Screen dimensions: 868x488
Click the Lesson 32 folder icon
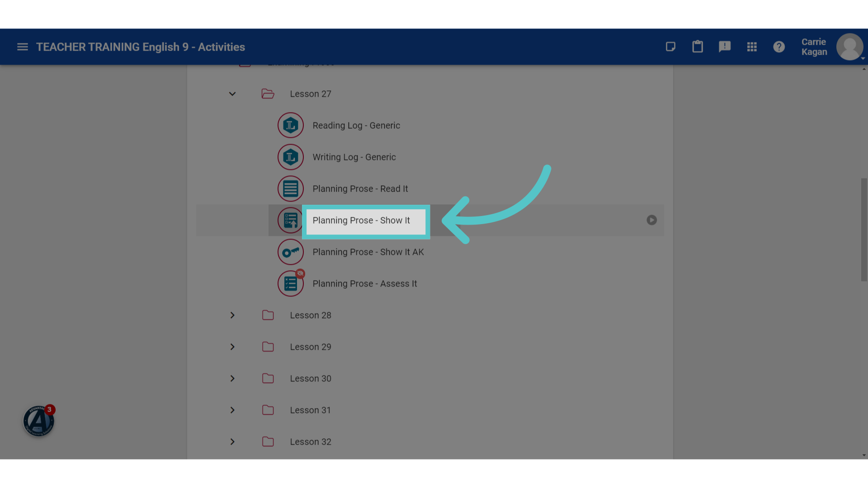[x=268, y=441]
